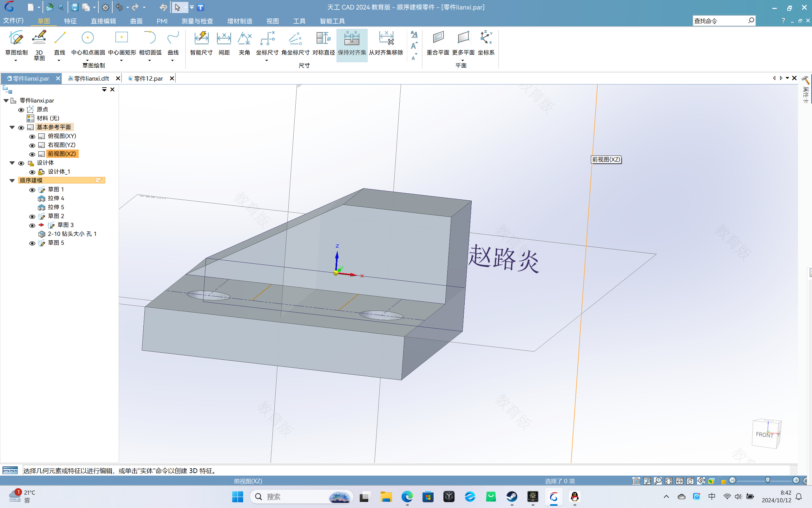Click the 对称直径 symmetric diameter tool
The height and width of the screenshot is (508, 812).
click(x=324, y=43)
